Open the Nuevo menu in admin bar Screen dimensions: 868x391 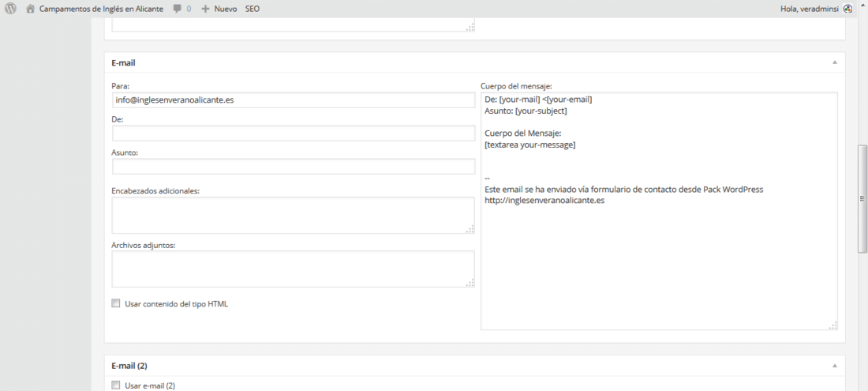tap(226, 9)
